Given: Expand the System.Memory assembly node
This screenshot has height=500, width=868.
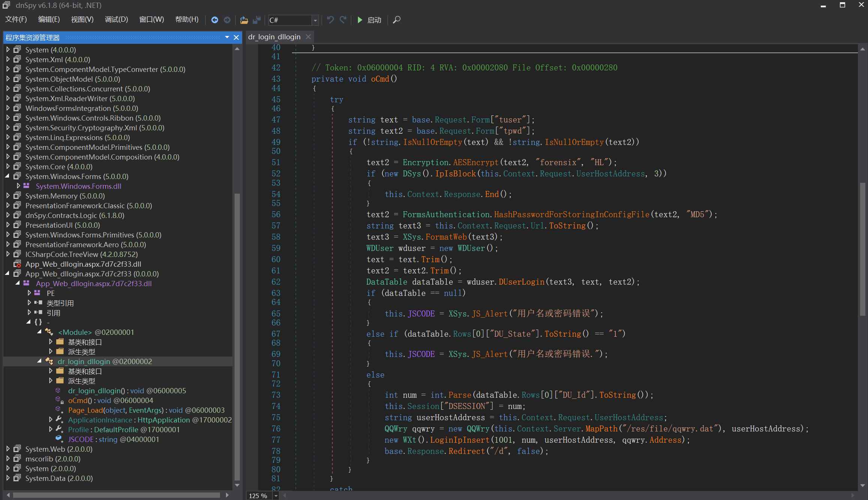Looking at the screenshot, I should pos(8,196).
